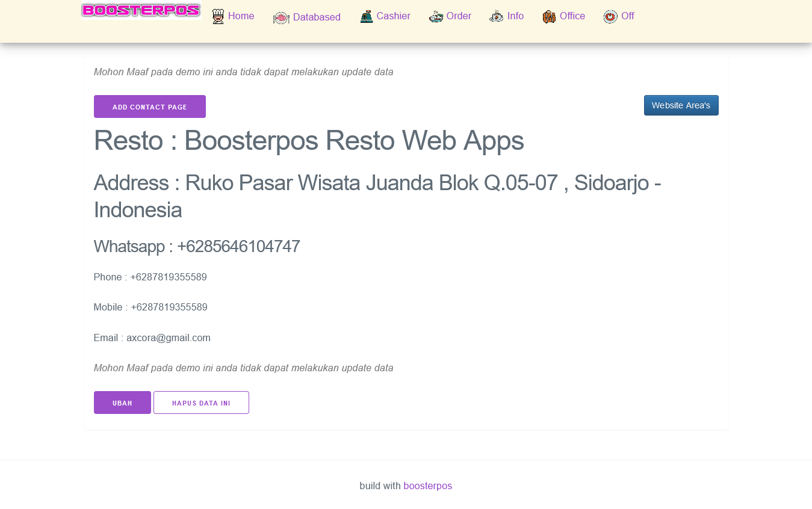
Task: Open Website Area's button
Action: coord(681,105)
